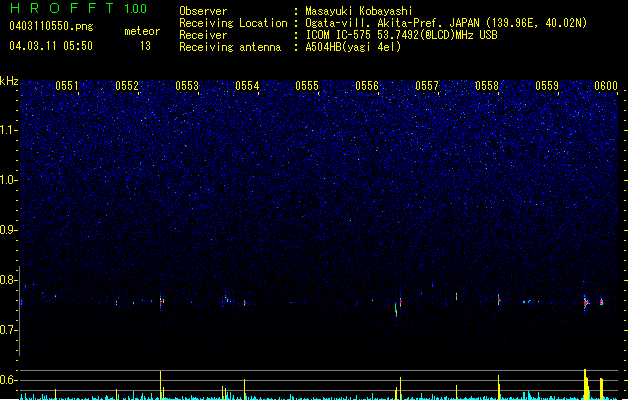
Task: Click the 0559 time marker
Action: 547,86
